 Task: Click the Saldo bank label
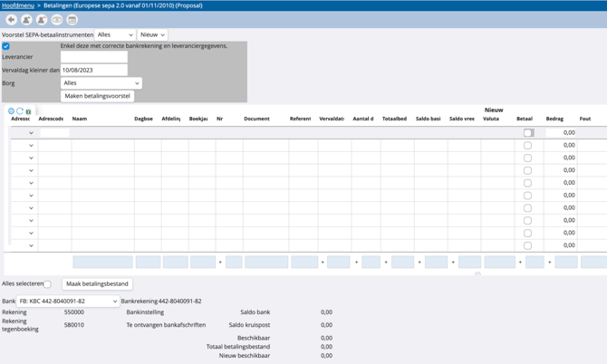tap(255, 312)
